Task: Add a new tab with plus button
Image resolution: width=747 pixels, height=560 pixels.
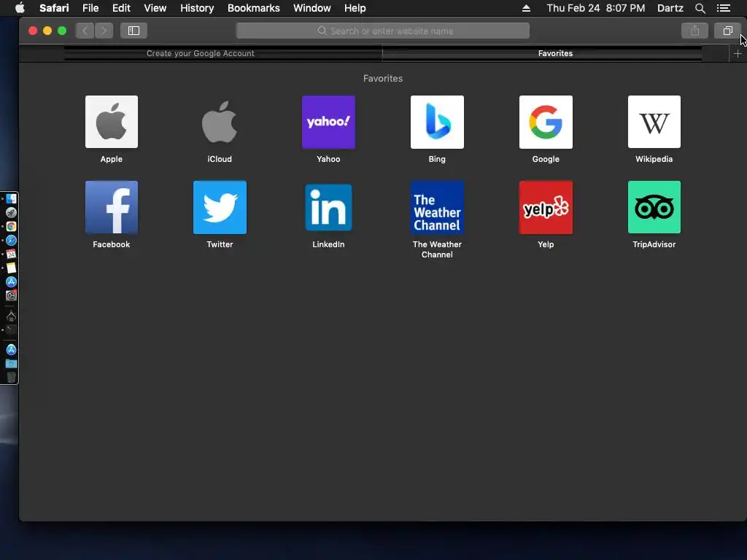Action: pyautogui.click(x=738, y=54)
